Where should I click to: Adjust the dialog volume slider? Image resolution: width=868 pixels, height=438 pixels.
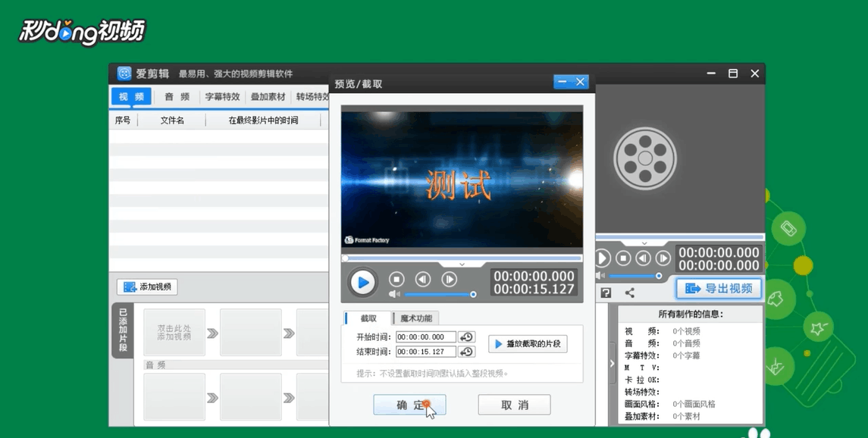tap(440, 294)
